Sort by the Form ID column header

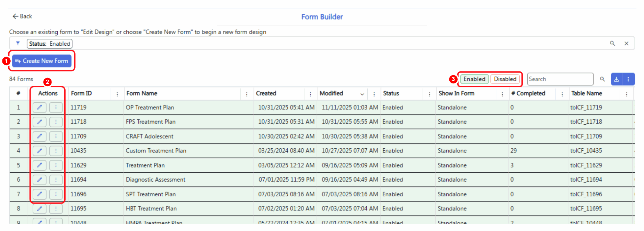tap(81, 93)
